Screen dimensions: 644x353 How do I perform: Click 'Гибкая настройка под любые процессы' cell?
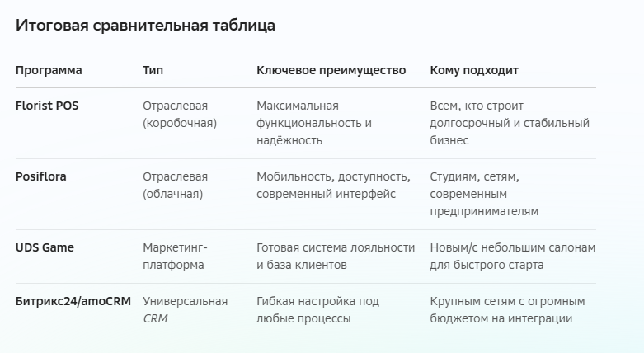(318, 310)
